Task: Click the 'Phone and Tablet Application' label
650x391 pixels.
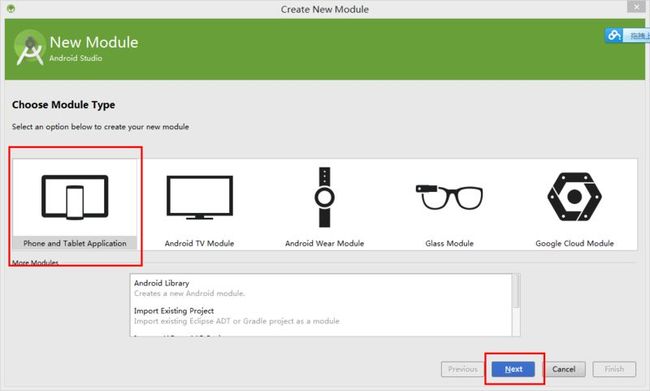Action: click(75, 243)
